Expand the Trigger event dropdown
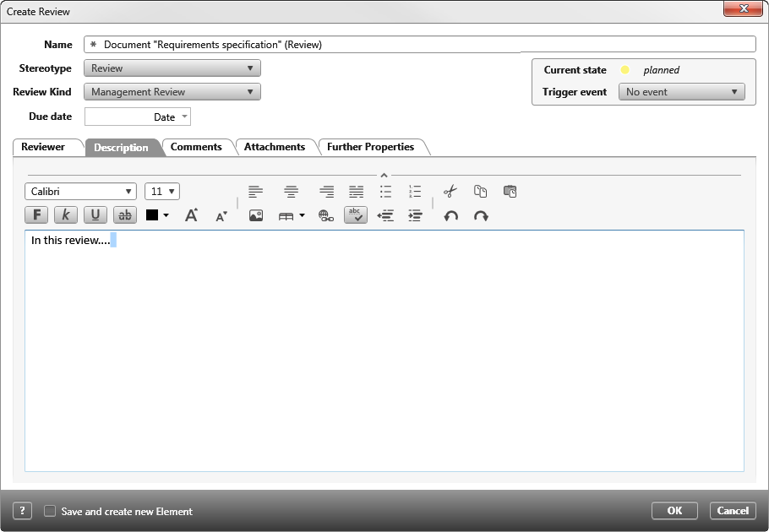This screenshot has height=532, width=769. [x=681, y=92]
